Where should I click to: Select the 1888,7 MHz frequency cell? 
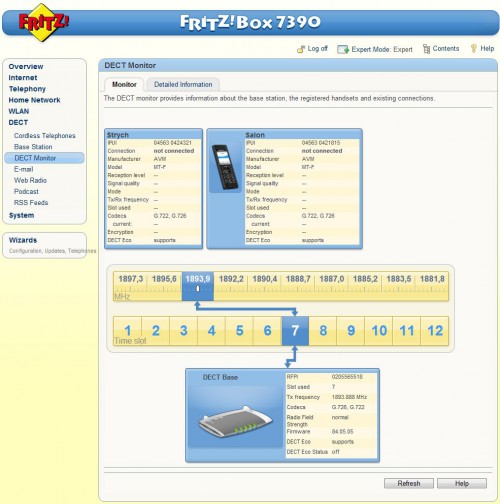(298, 286)
